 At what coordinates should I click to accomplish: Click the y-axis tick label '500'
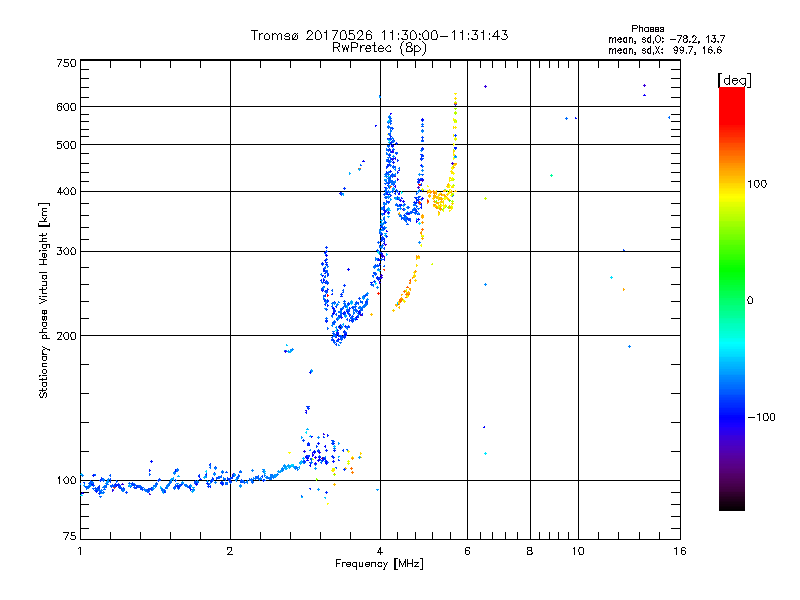tap(66, 145)
